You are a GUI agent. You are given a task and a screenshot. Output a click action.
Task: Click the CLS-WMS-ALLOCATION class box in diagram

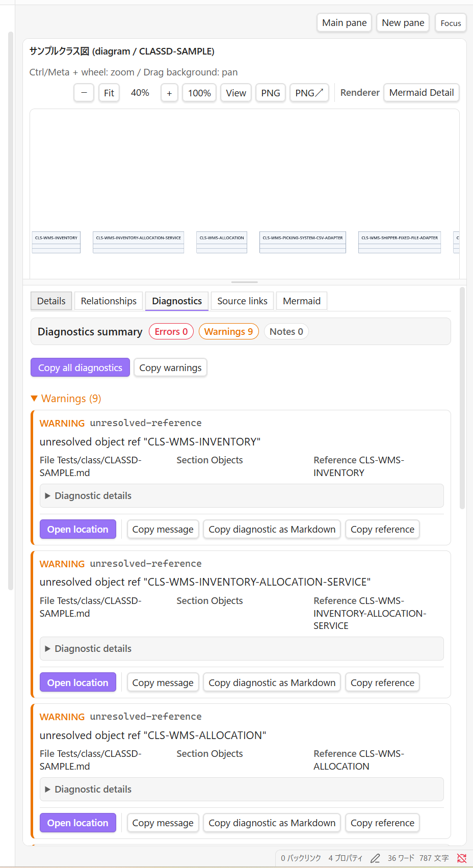pos(222,242)
